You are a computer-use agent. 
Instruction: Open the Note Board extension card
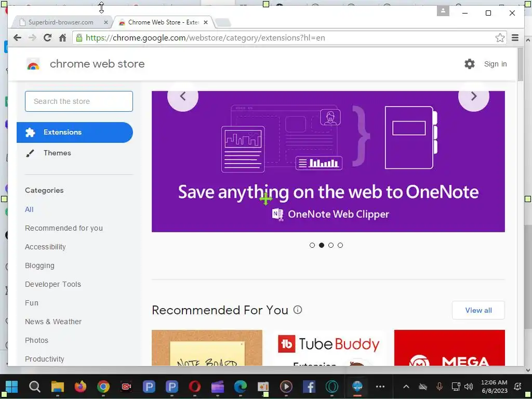pos(207,348)
